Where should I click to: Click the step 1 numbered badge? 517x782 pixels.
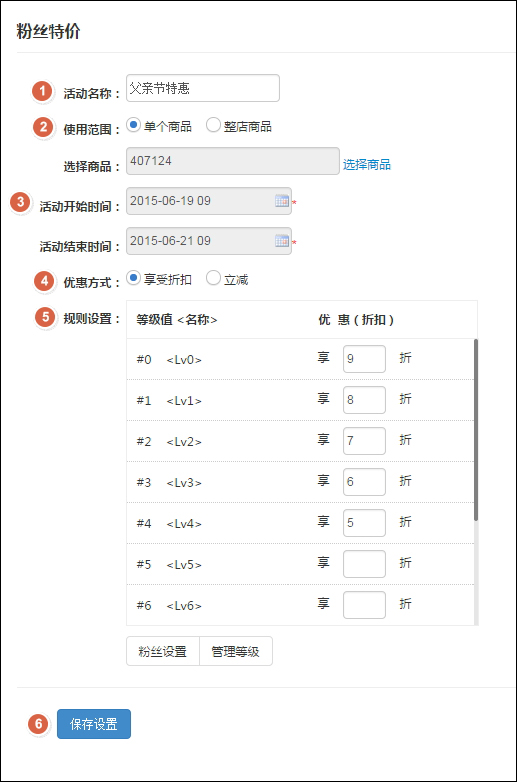point(42,91)
